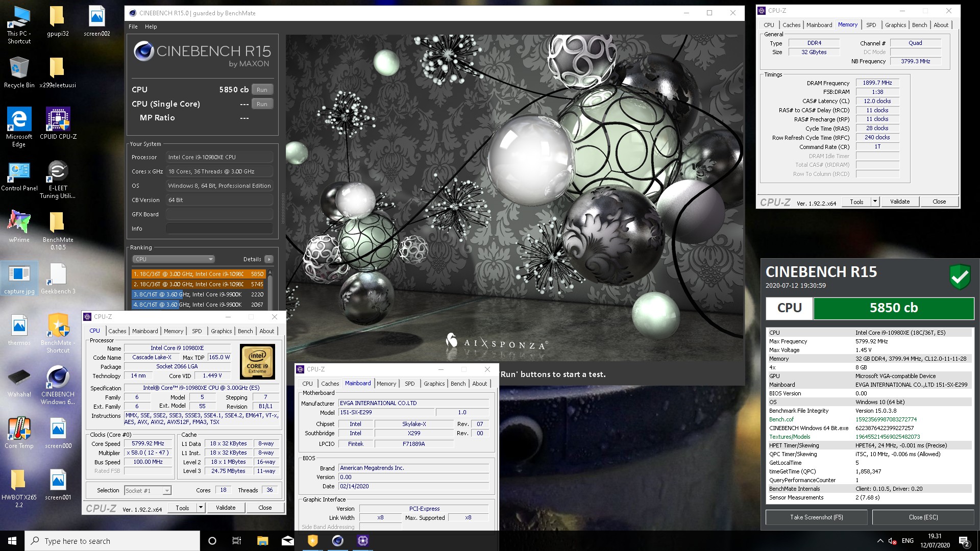Click Validate in top-right CPU-Z window

coord(899,202)
